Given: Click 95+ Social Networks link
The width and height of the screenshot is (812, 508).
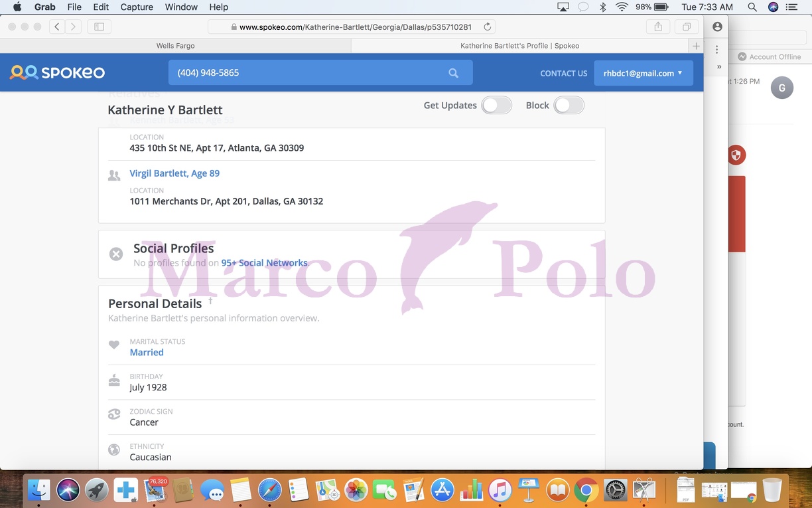Looking at the screenshot, I should pos(265,263).
